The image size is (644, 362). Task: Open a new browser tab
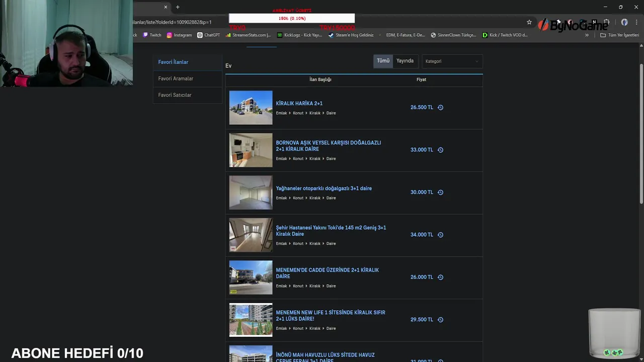[178, 7]
